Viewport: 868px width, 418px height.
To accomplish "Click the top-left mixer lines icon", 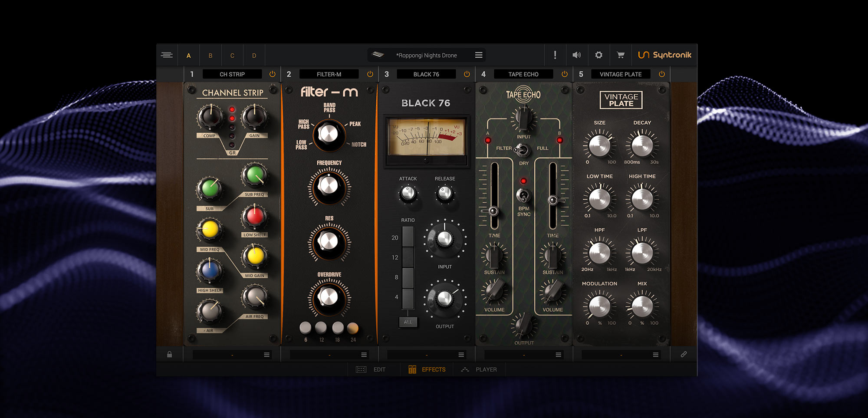I will (167, 55).
